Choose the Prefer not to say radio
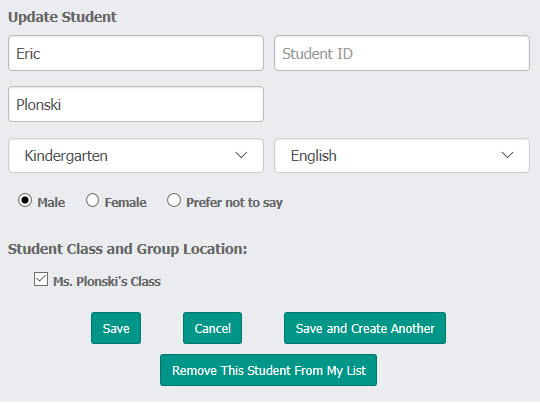540x403 pixels. coord(174,200)
